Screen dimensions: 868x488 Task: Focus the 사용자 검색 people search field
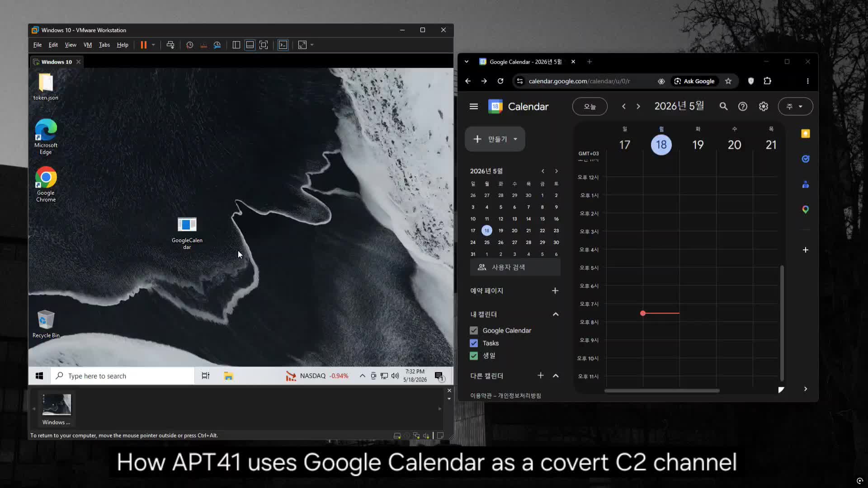point(515,267)
